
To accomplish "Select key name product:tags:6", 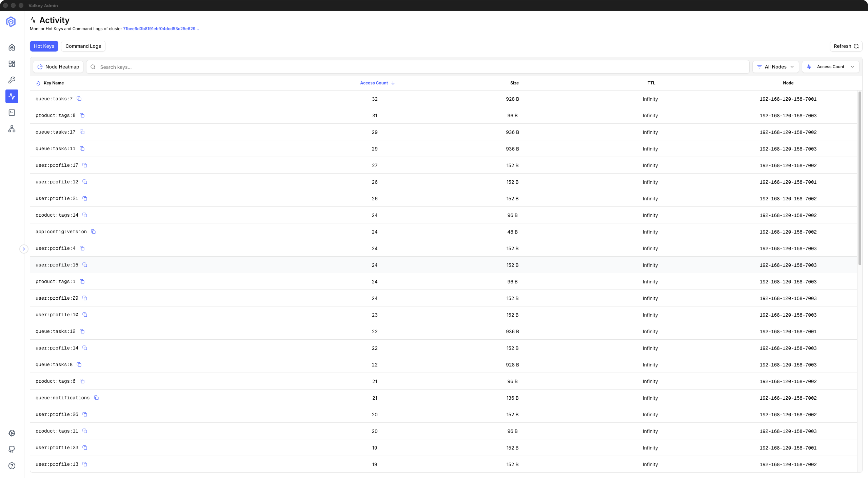I will (56, 381).
